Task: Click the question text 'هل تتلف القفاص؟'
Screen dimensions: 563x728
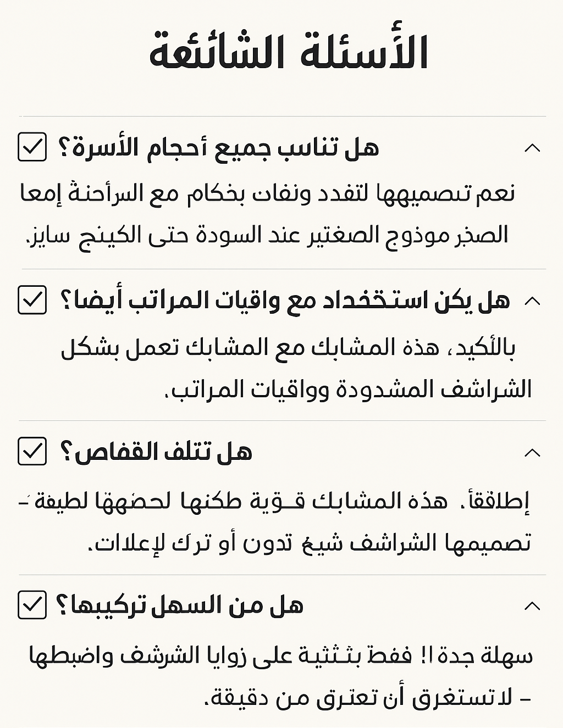Action: [156, 452]
